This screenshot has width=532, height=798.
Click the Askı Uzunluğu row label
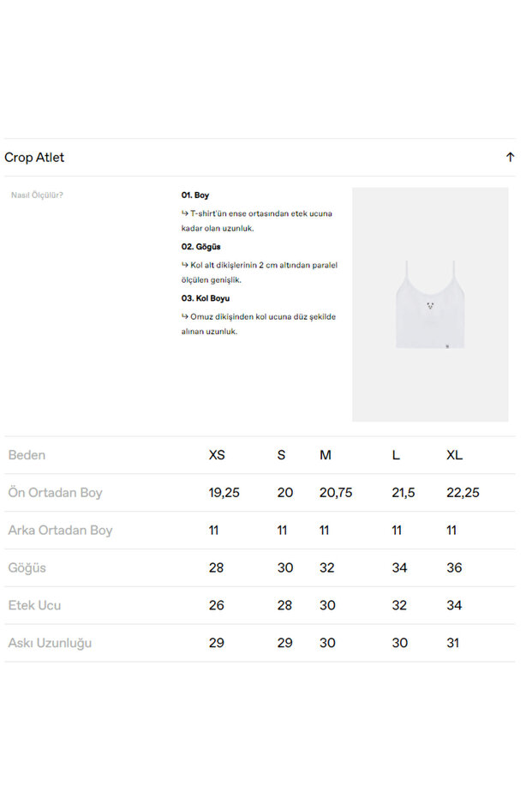click(50, 643)
